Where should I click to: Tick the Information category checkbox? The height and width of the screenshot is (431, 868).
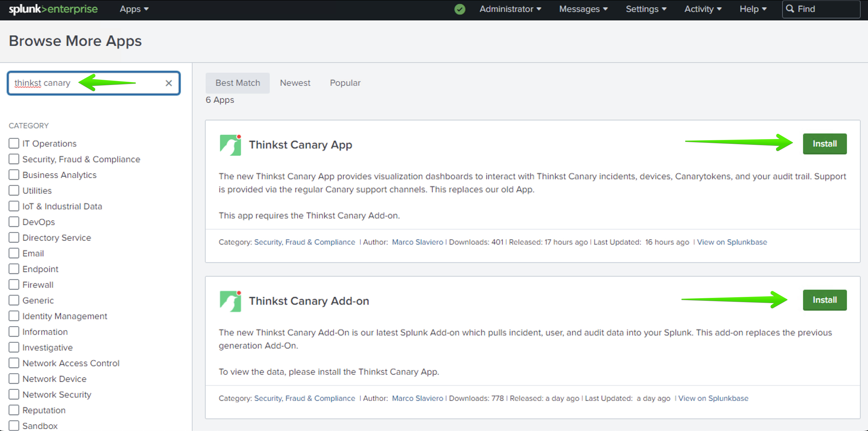point(14,332)
